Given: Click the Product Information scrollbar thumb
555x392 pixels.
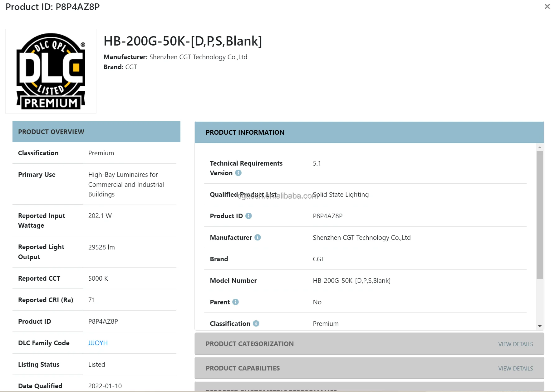Looking at the screenshot, I should point(540,215).
